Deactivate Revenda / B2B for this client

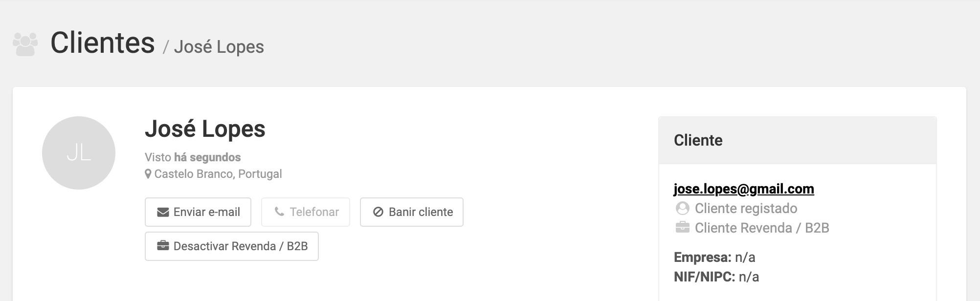tap(232, 246)
